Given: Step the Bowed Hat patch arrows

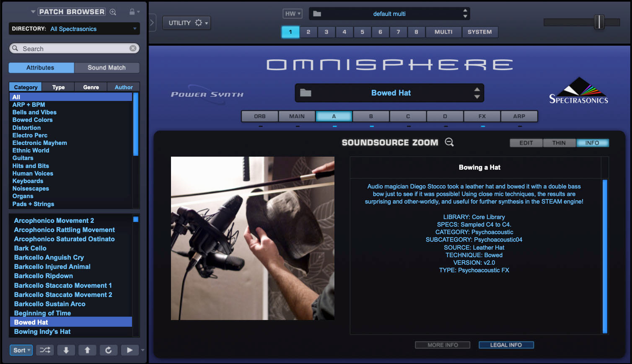Looking at the screenshot, I should coord(477,93).
